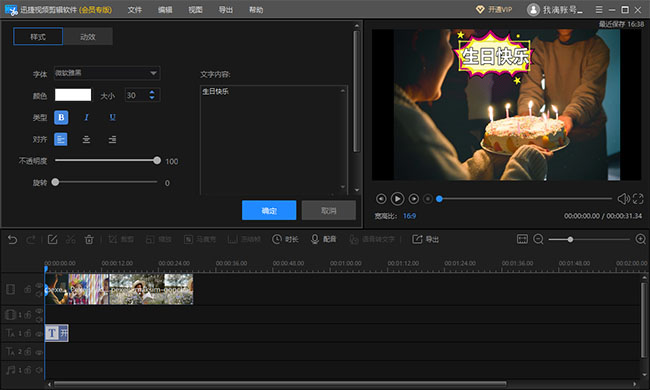650x390 pixels.
Task: Click the 旋转 rotation slider handle
Action: click(x=55, y=182)
